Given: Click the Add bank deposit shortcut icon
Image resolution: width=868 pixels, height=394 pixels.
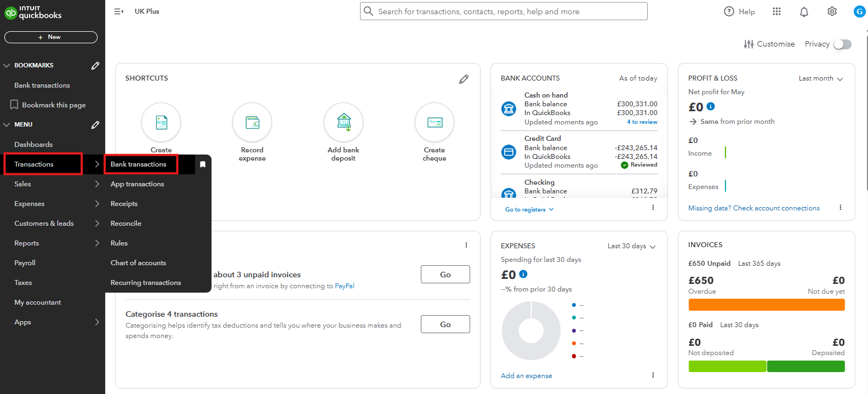Looking at the screenshot, I should [344, 122].
